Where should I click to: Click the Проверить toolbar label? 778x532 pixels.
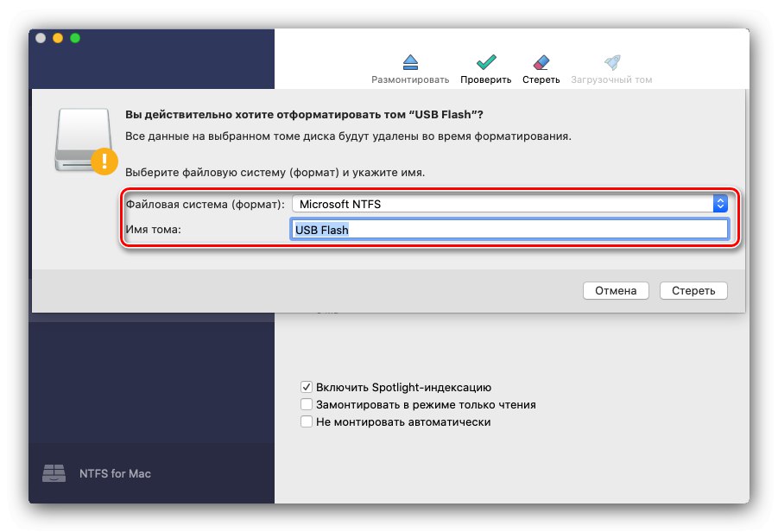(x=486, y=79)
